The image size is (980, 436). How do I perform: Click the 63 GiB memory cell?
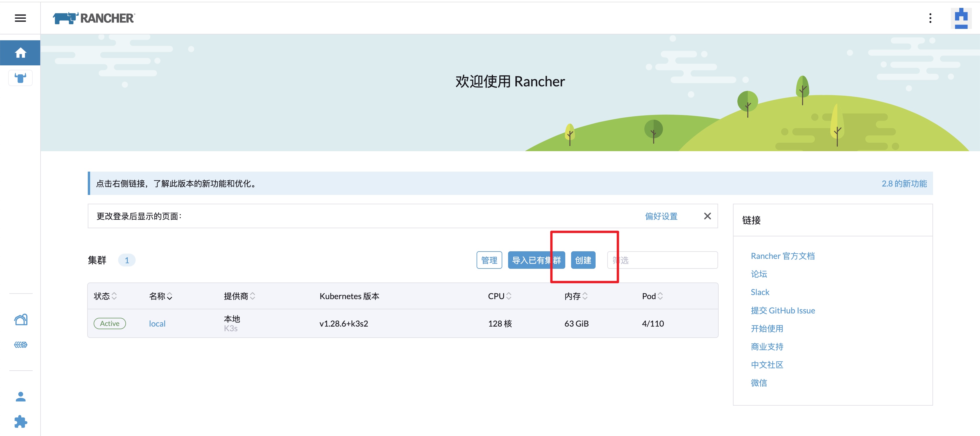pos(576,324)
